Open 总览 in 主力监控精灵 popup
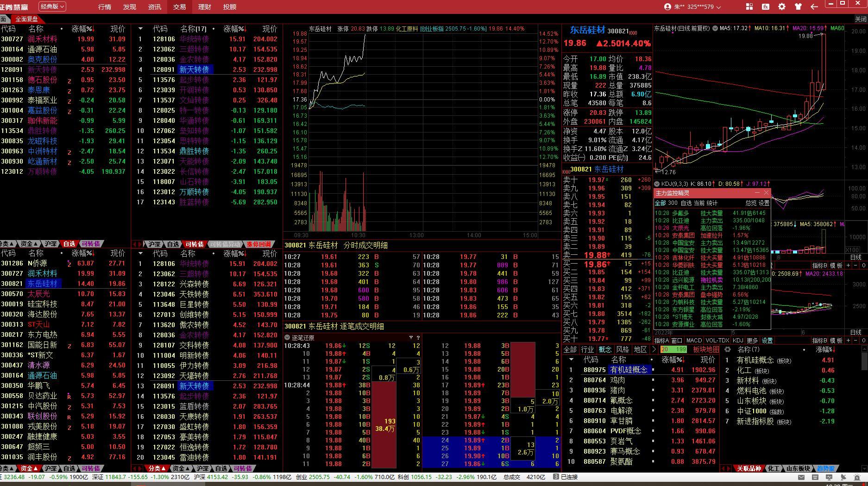This screenshot has width=868, height=486. coord(751,203)
